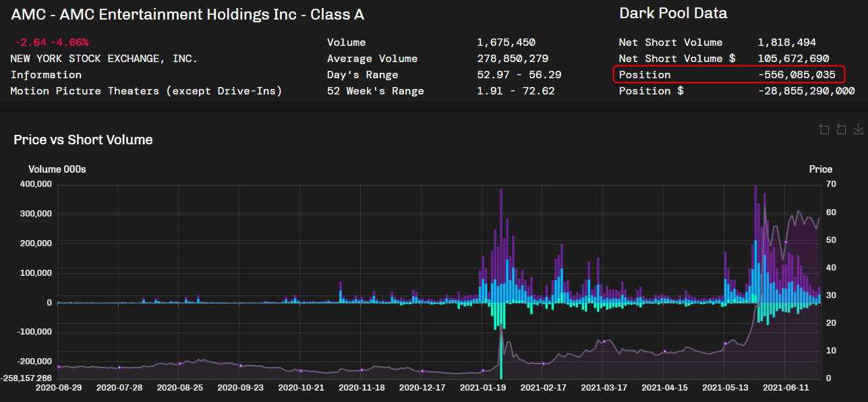This screenshot has height=402, width=868.
Task: Click the -258,157.266 axis minimum label
Action: pos(26,378)
